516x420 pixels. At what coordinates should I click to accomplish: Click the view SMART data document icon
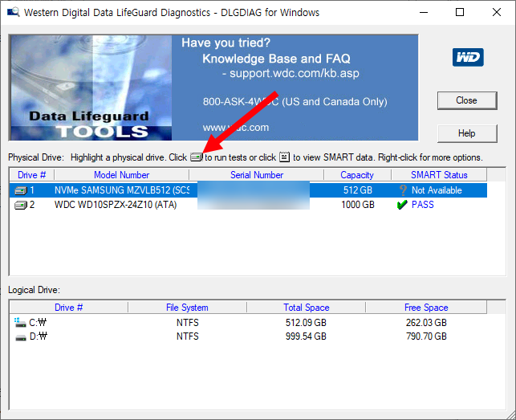[x=284, y=157]
